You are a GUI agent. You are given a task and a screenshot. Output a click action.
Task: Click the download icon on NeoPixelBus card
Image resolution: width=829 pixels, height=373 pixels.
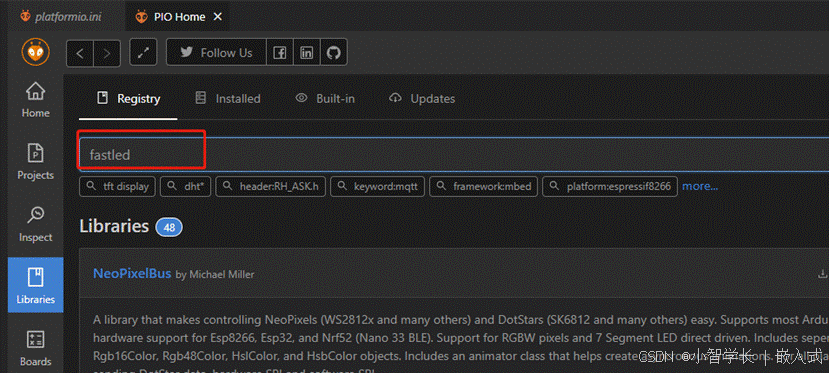tap(822, 274)
